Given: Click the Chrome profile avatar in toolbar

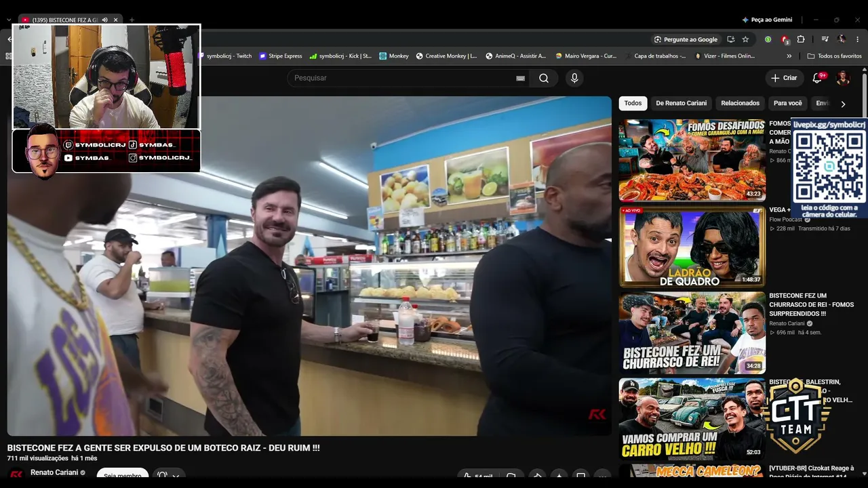Looking at the screenshot, I should pyautogui.click(x=842, y=39).
